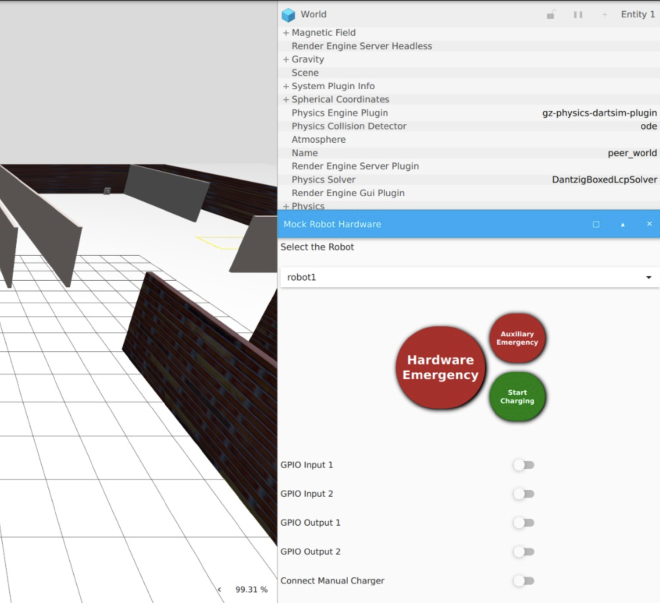
Task: Pause inspector updates with the pause icon
Action: (x=577, y=15)
